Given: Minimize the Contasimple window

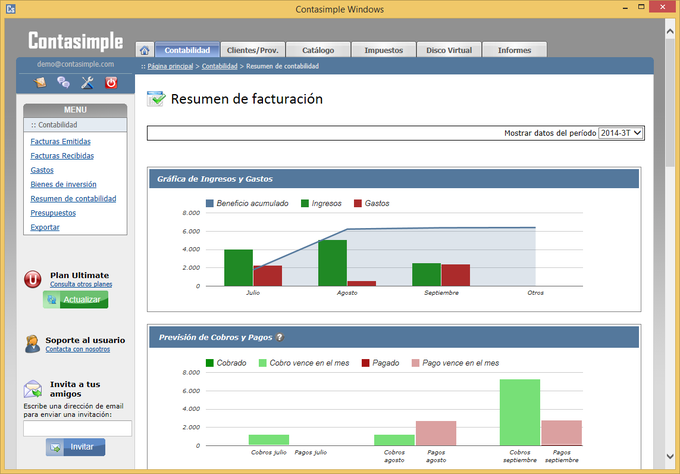Looking at the screenshot, I should pyautogui.click(x=625, y=8).
